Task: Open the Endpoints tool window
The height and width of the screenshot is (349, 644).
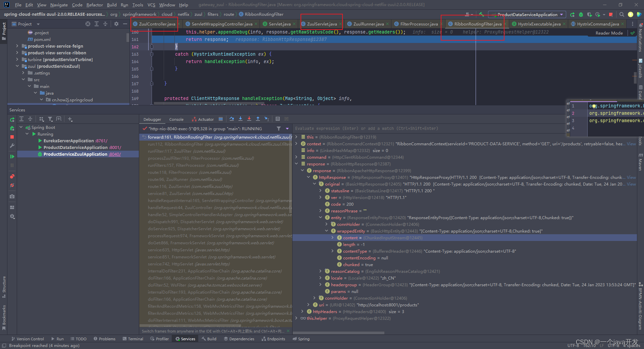Action: tap(273, 339)
